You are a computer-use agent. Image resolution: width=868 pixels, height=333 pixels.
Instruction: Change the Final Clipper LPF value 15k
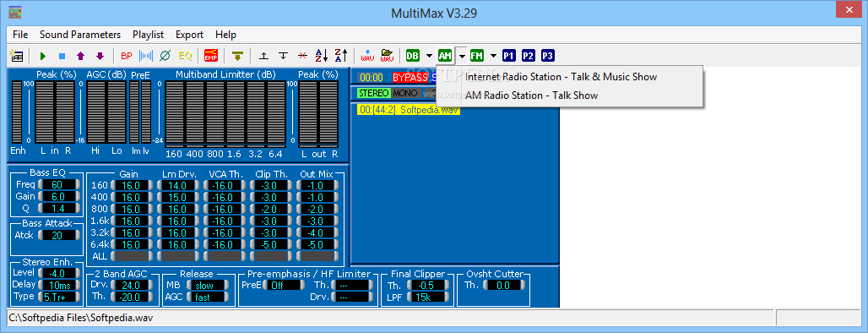click(429, 297)
